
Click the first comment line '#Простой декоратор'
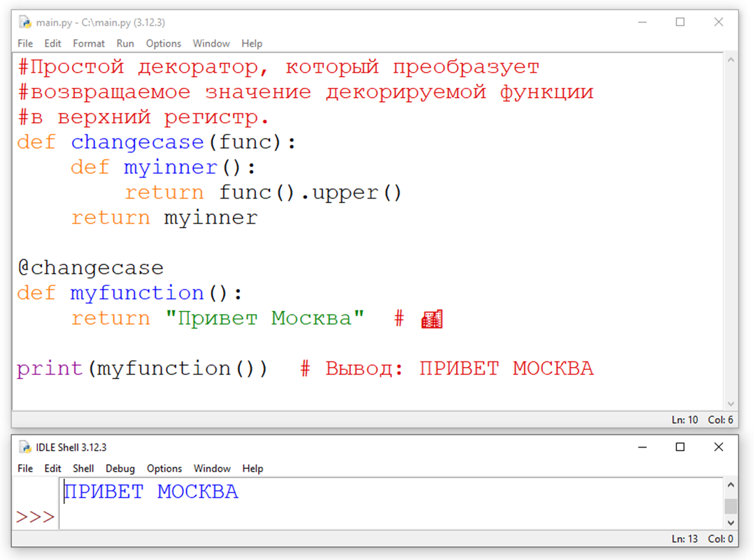[x=278, y=67]
